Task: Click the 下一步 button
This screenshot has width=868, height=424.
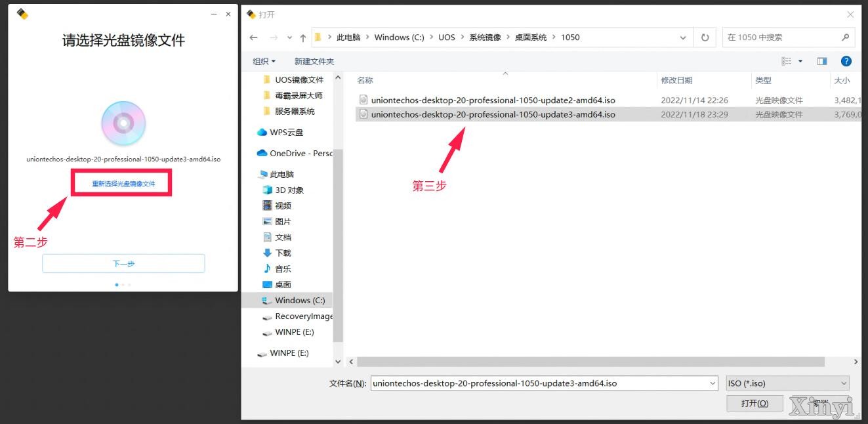Action: 123,263
